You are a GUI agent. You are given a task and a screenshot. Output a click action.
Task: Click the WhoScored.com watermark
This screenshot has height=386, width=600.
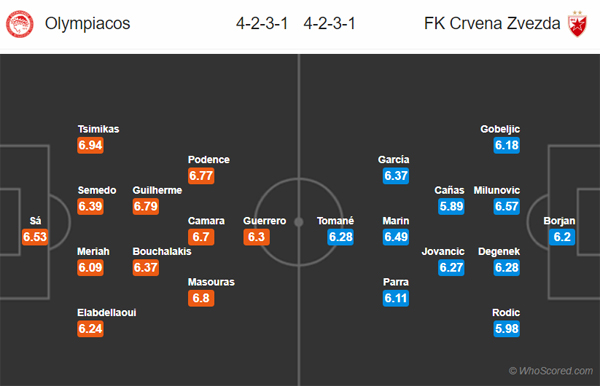click(551, 371)
